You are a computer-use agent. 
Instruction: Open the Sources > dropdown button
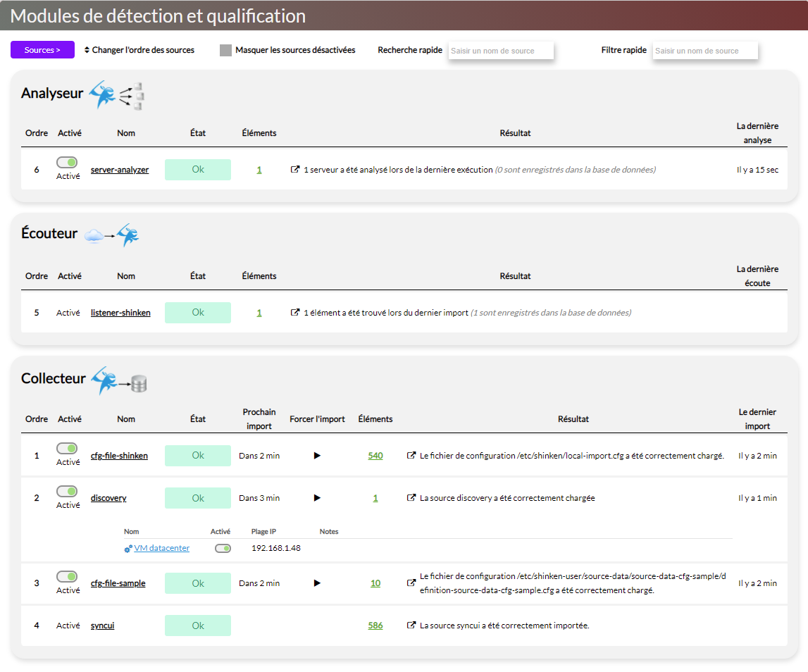[x=42, y=50]
